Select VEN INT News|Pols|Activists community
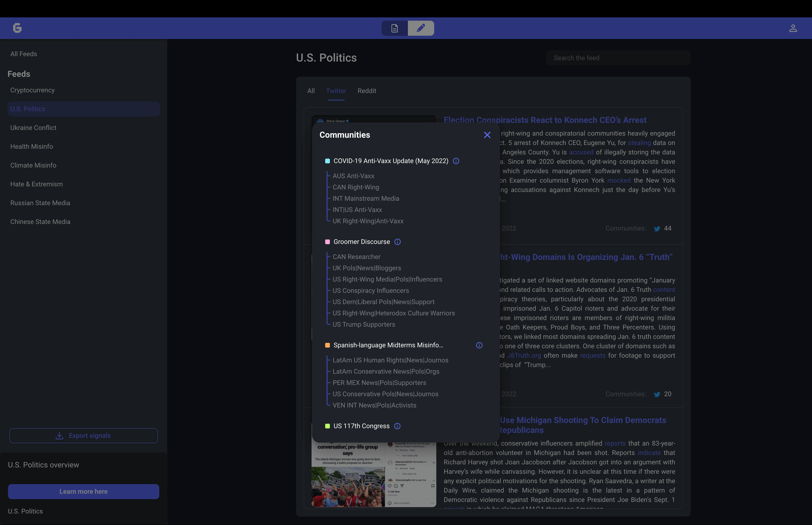 (375, 405)
